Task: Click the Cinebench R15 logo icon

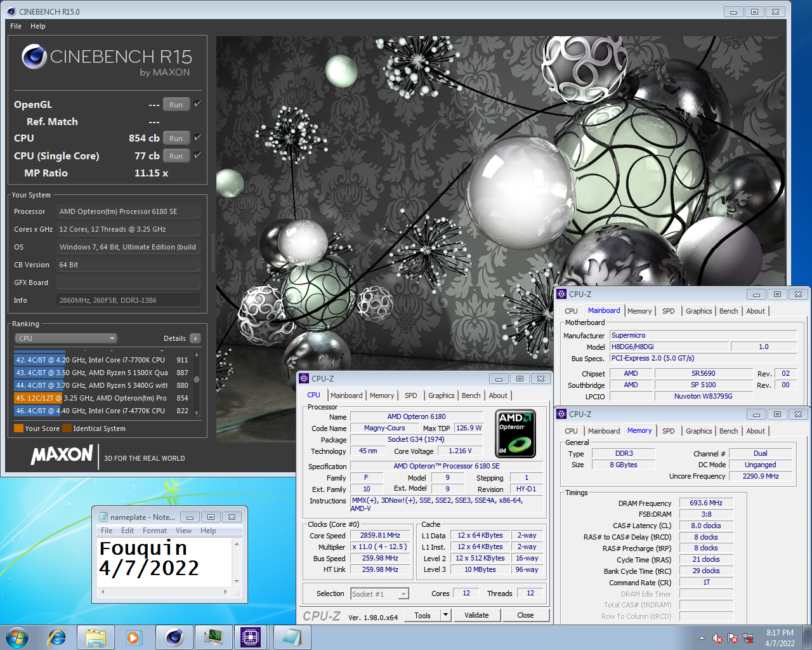Action: coord(34,57)
